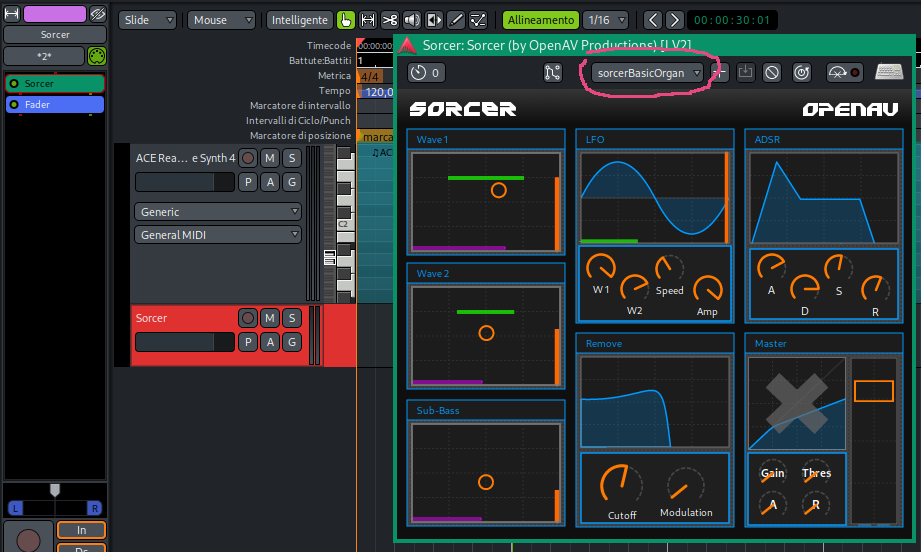Toggle the green MIDI input icon

pos(96,56)
